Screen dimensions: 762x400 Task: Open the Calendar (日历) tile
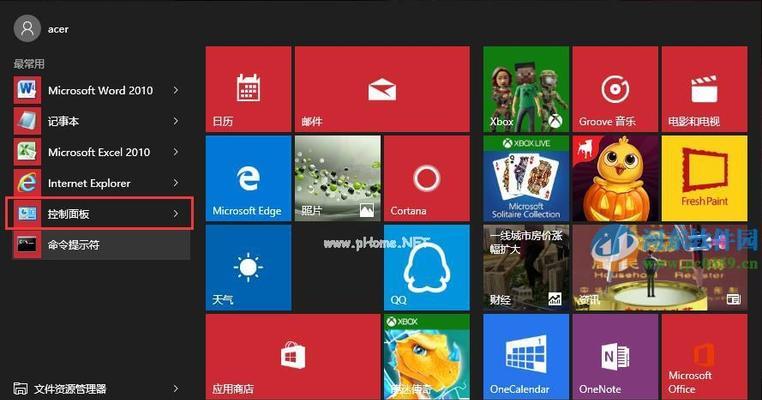coord(248,89)
